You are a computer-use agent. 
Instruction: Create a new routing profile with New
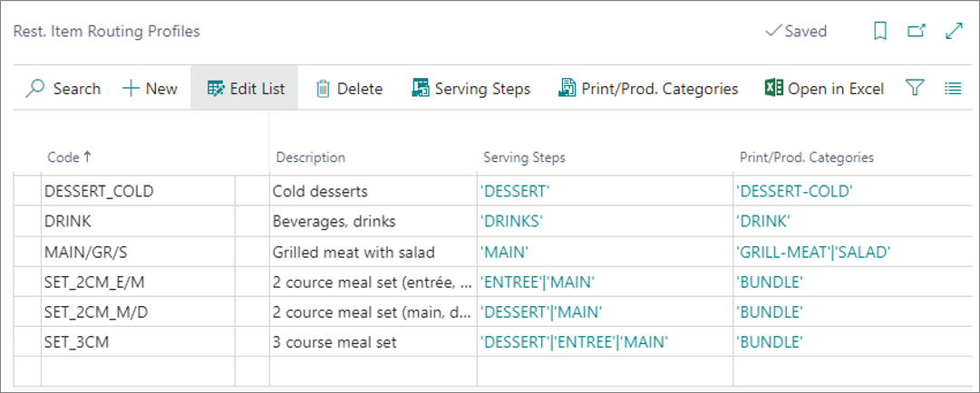pos(150,89)
